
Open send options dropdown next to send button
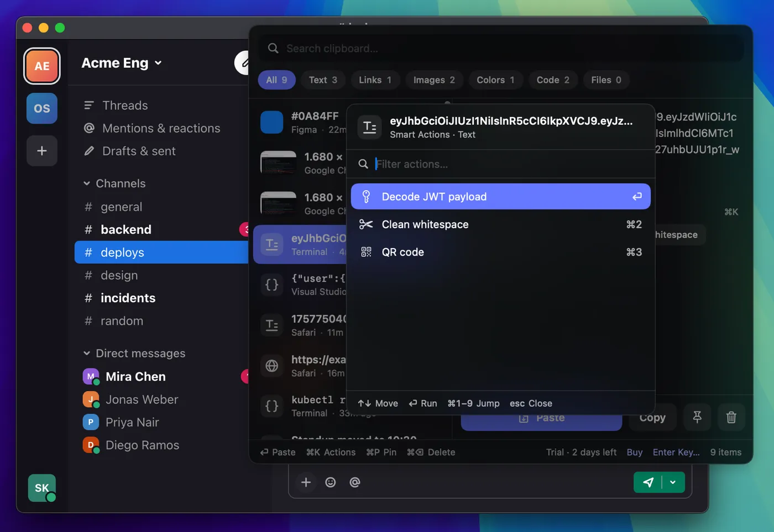point(673,482)
